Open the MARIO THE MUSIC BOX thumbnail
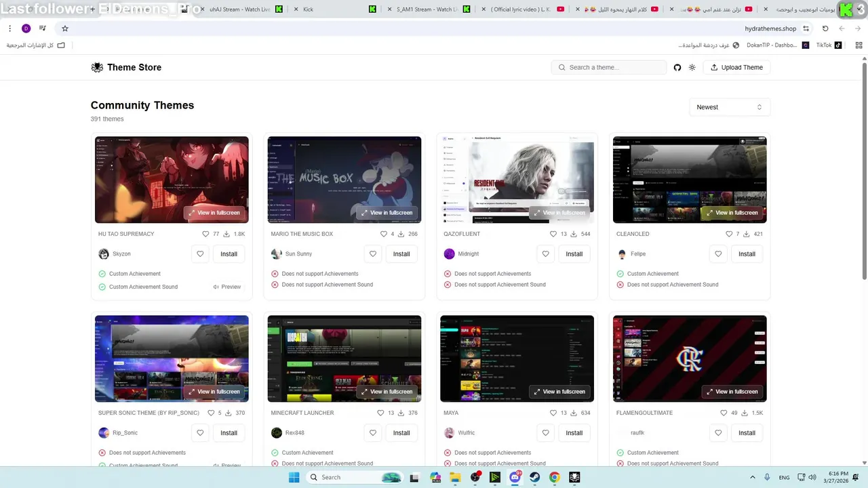The height and width of the screenshot is (488, 868). 344,180
